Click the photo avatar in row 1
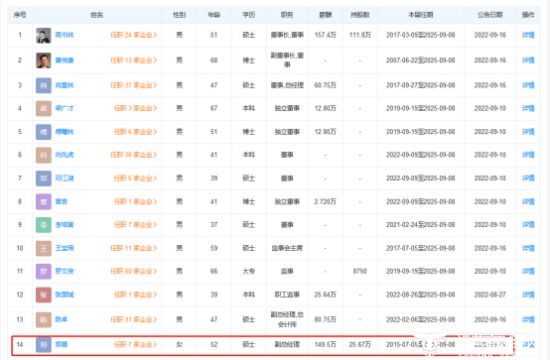The width and height of the screenshot is (550, 360). (43, 35)
